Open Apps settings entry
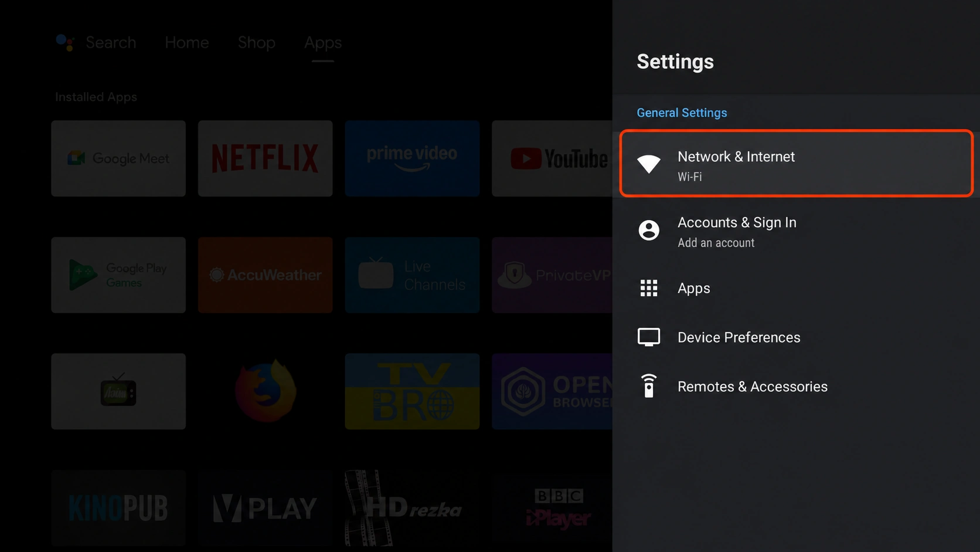This screenshot has width=980, height=552. (796, 288)
